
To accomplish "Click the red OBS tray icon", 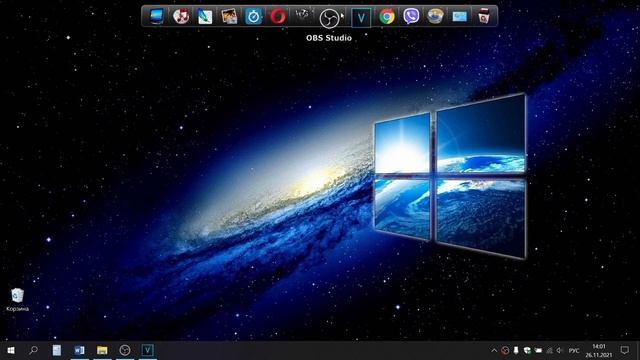I will tap(505, 351).
